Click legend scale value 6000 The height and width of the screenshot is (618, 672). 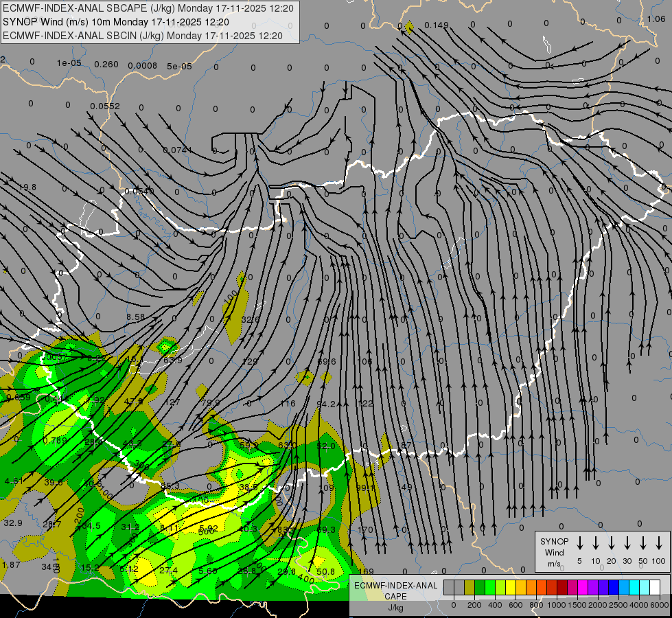659,605
